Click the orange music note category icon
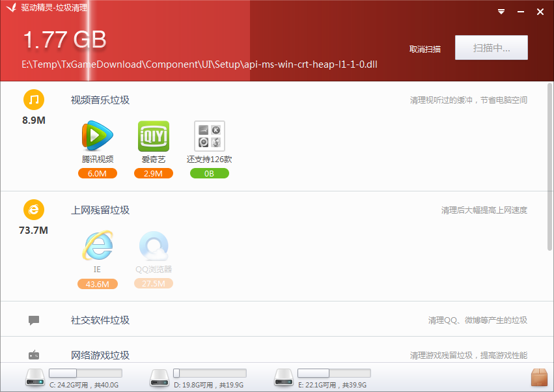Screen dimensions: 554x392 [x=35, y=100]
